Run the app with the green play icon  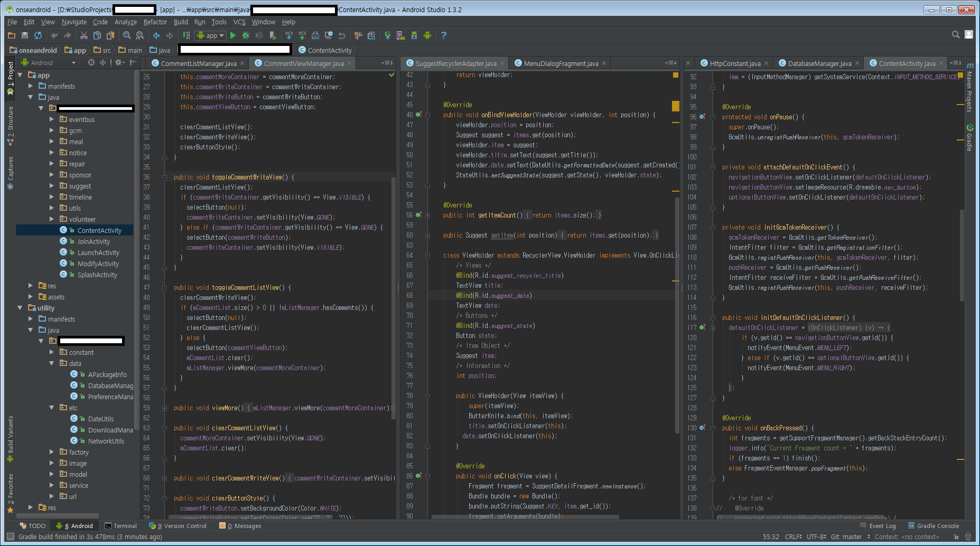233,35
